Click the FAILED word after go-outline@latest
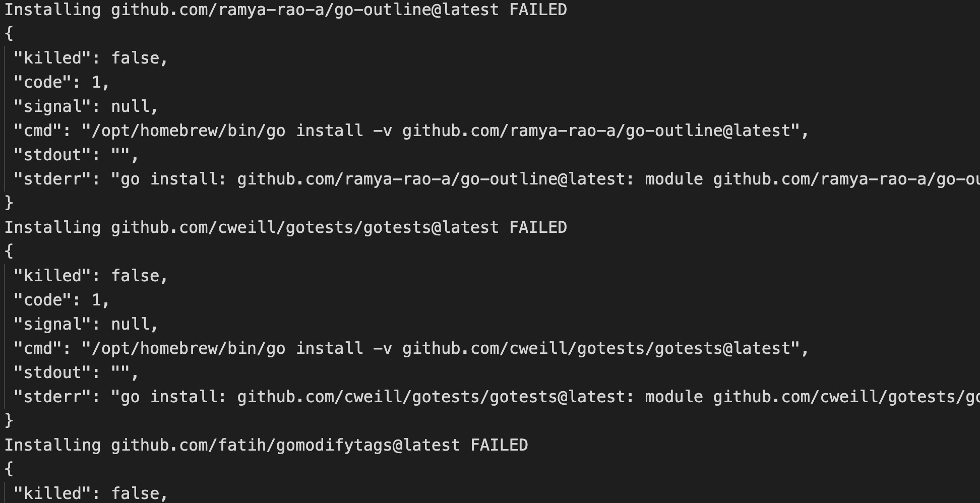980x503 pixels. pos(538,10)
